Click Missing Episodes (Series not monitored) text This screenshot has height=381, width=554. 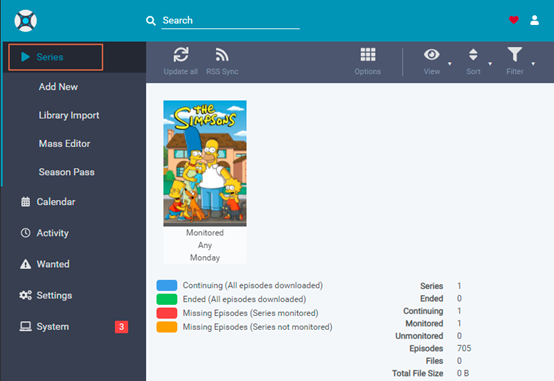coord(258,327)
